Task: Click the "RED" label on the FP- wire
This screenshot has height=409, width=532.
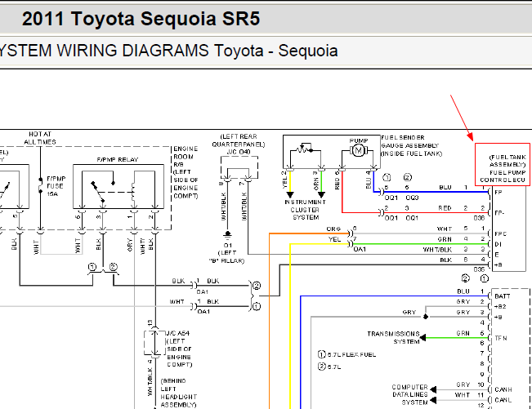Action: tap(445, 208)
